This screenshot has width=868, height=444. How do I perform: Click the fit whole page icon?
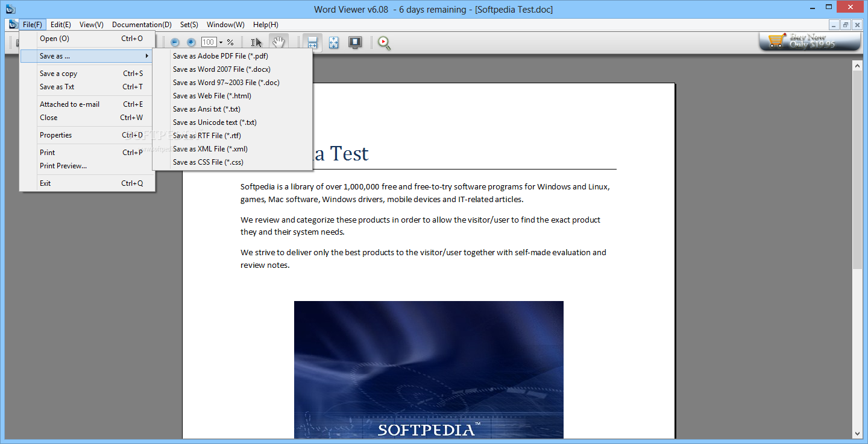pyautogui.click(x=334, y=42)
